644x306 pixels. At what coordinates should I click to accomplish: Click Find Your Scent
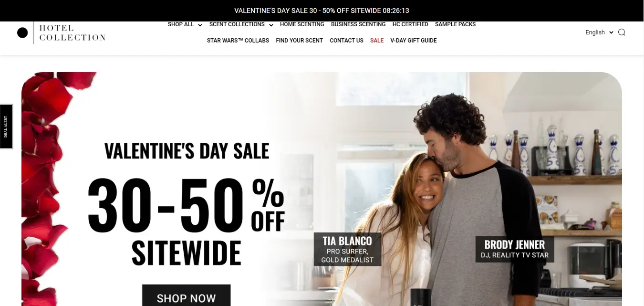300,41
